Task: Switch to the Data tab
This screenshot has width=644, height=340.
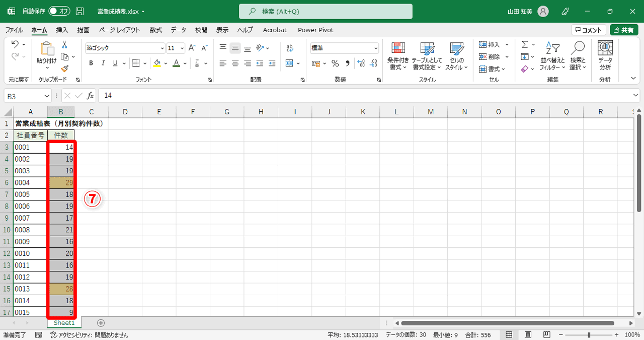Action: [178, 30]
